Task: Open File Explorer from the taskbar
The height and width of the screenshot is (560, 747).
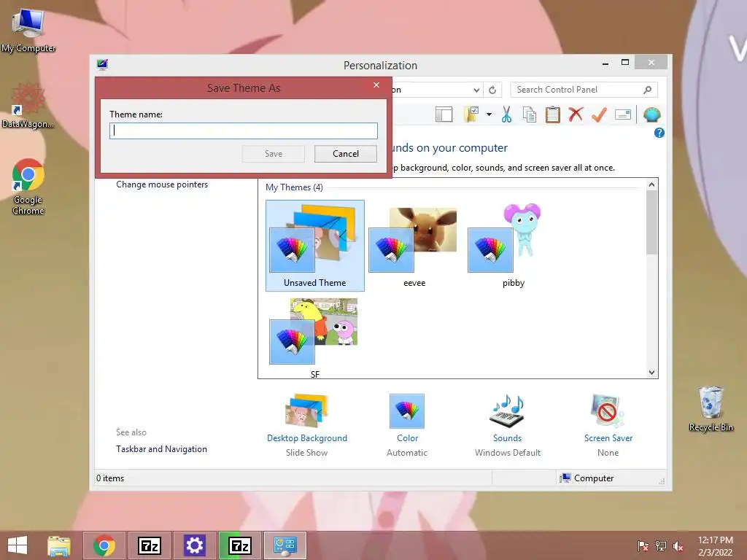Action: pos(58,545)
